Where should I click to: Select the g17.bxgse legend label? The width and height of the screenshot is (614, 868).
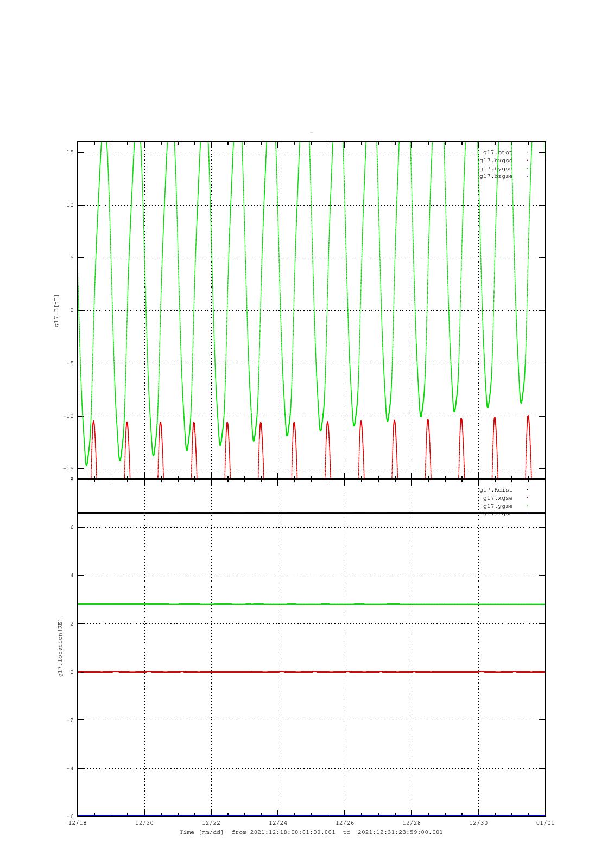pos(496,161)
